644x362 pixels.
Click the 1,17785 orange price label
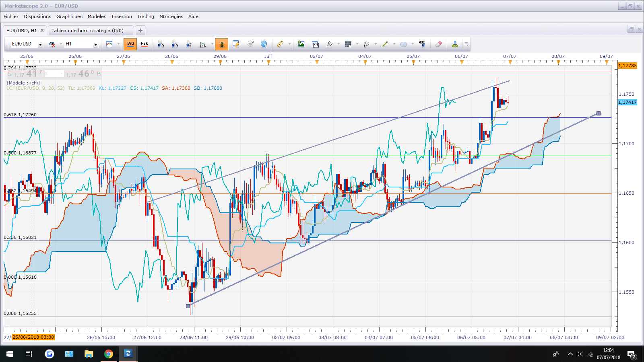pos(627,66)
